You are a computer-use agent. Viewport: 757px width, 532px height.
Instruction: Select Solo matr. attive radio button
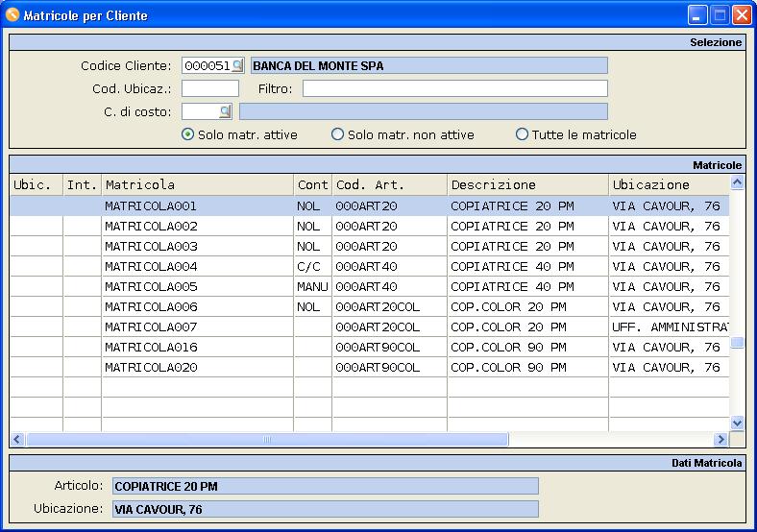pyautogui.click(x=187, y=134)
